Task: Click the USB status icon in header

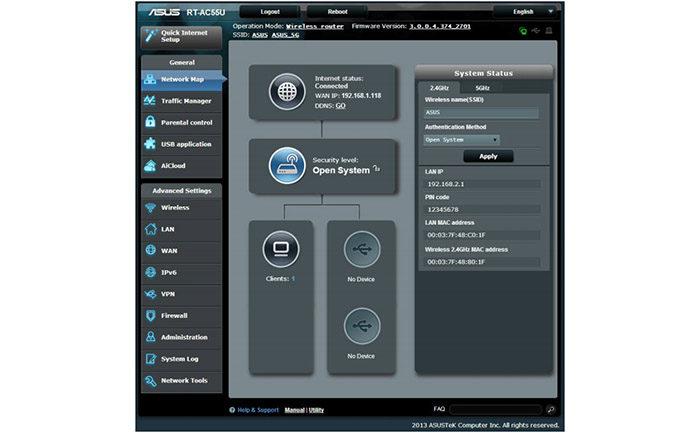Action: pyautogui.click(x=536, y=31)
